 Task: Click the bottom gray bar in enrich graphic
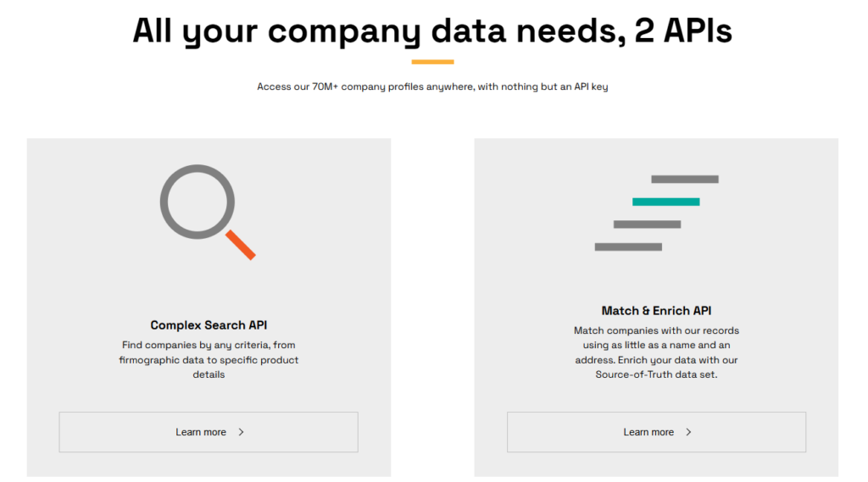628,247
